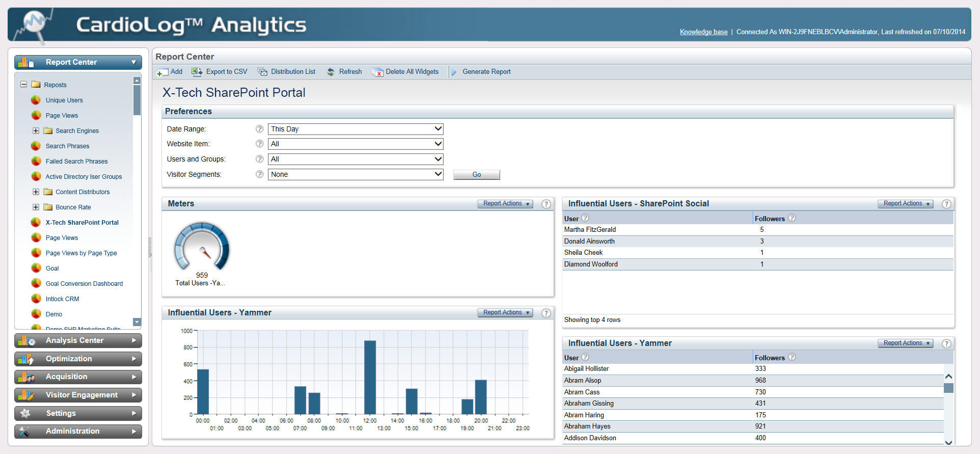
Task: Click the Refresh arrows icon
Action: pyautogui.click(x=331, y=72)
